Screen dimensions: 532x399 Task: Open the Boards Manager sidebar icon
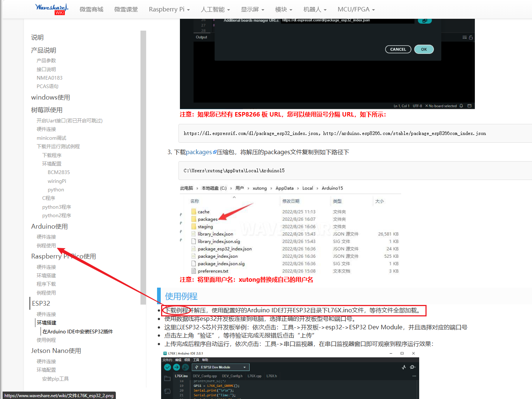(x=167, y=391)
